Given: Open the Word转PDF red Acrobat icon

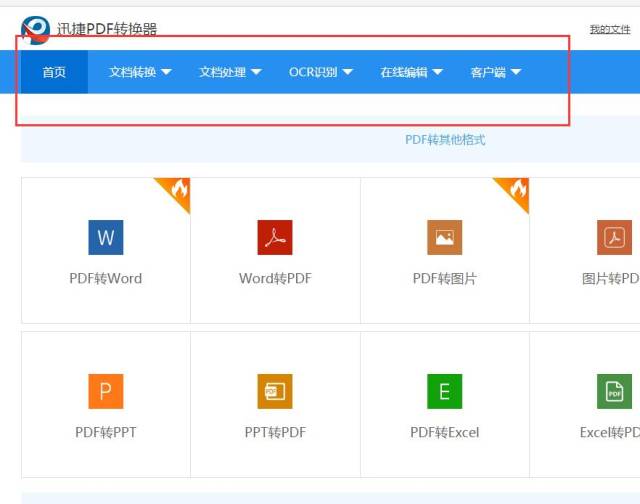Looking at the screenshot, I should pyautogui.click(x=275, y=238).
